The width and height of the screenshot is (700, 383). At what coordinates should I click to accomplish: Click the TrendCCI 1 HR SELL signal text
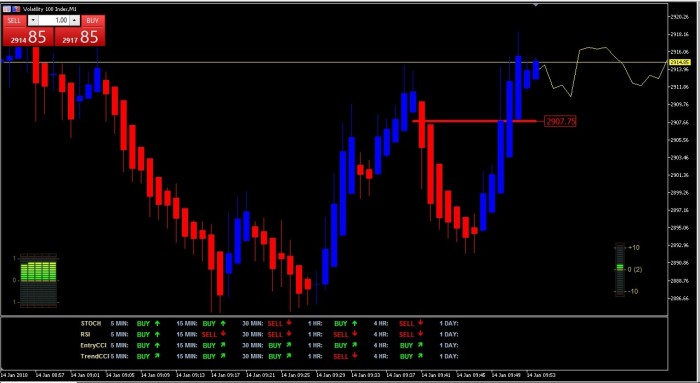pyautogui.click(x=341, y=357)
